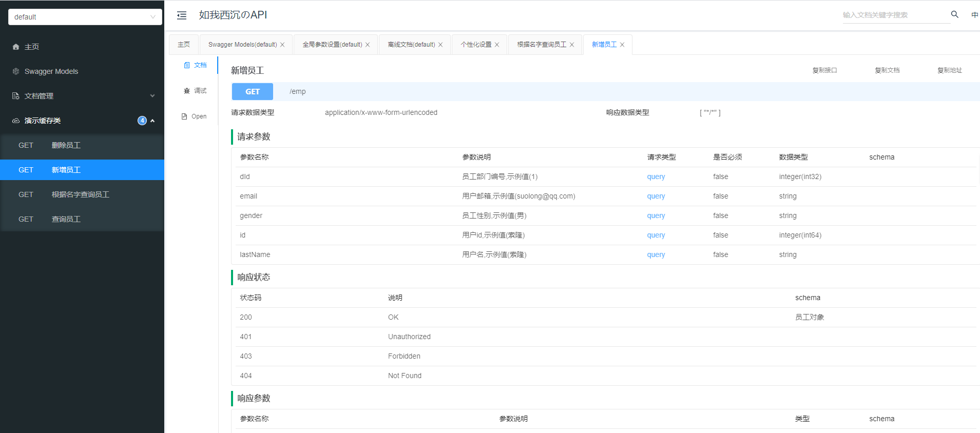Click the document keyword search field
Viewport: 980px width, 433px height.
[x=896, y=15]
